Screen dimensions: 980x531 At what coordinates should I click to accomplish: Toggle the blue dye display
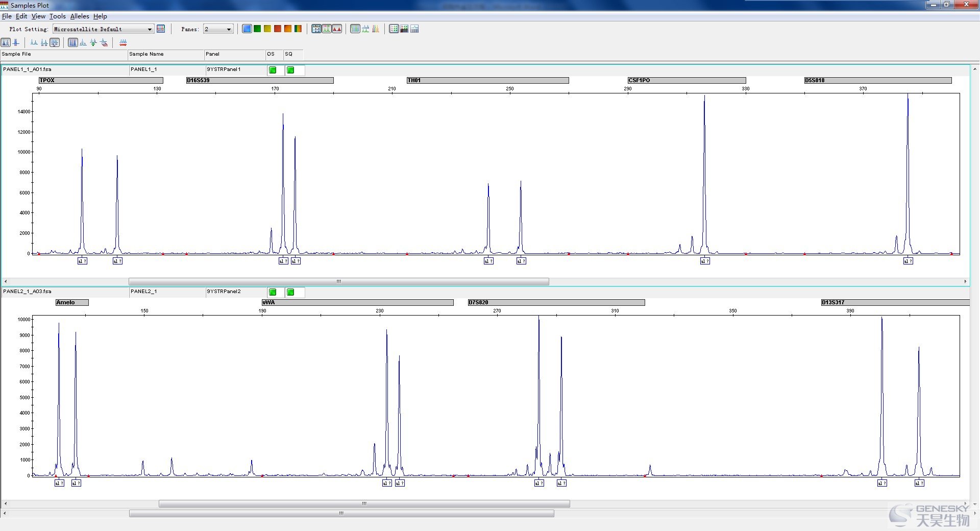click(247, 29)
